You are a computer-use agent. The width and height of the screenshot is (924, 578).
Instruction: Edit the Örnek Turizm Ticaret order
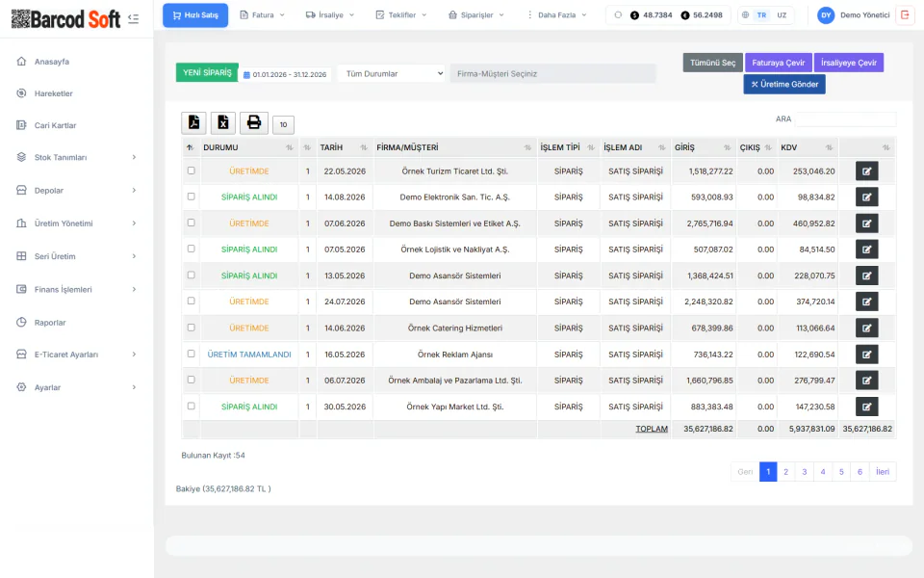(x=867, y=171)
